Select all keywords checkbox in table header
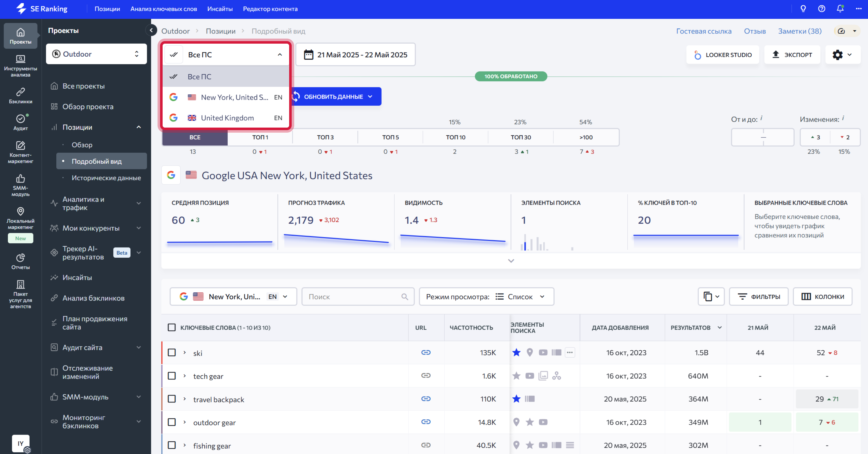The image size is (868, 454). pos(172,327)
